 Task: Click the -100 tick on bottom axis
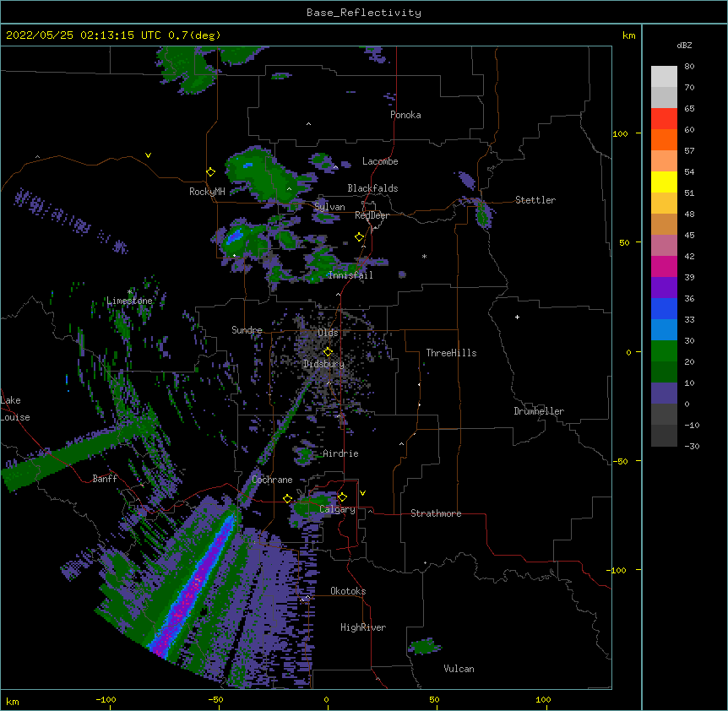pyautogui.click(x=106, y=699)
